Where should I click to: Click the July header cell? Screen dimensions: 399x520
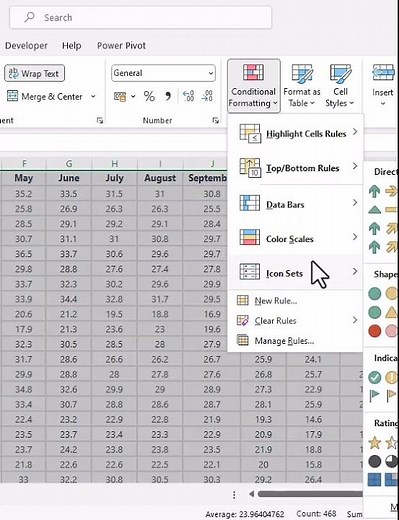pos(114,178)
